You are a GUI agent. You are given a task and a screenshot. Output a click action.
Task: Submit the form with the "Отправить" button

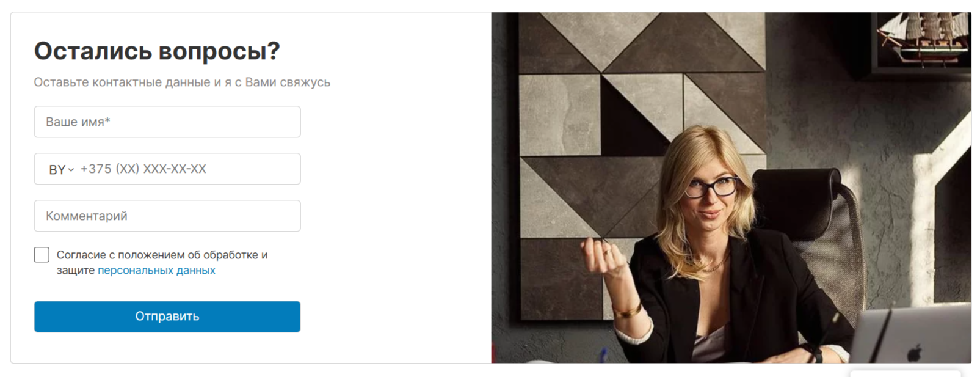(x=167, y=317)
